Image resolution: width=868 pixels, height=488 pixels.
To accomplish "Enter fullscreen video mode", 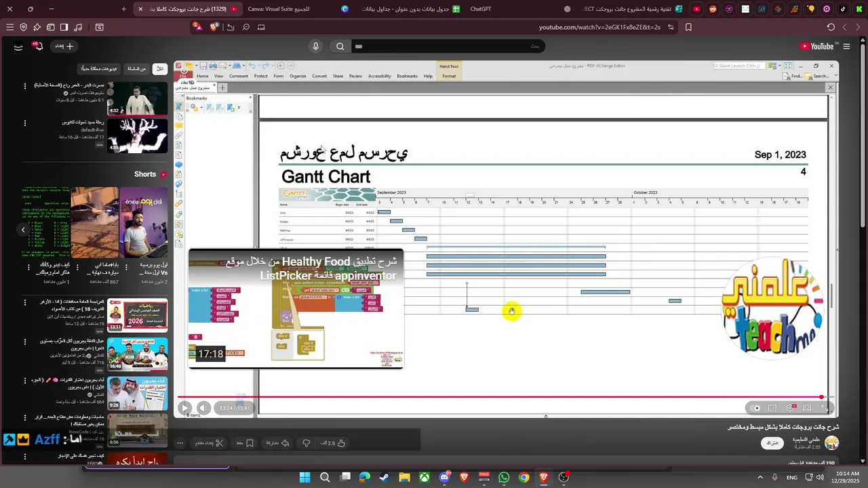I will 825,408.
